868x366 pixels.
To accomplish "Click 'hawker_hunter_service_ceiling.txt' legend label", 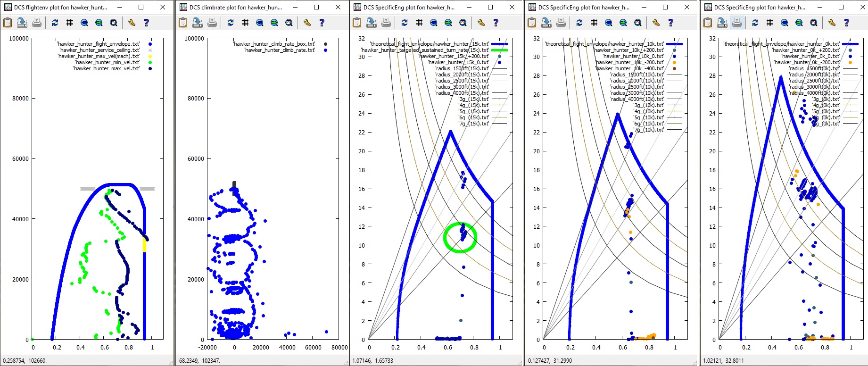I will [x=99, y=50].
